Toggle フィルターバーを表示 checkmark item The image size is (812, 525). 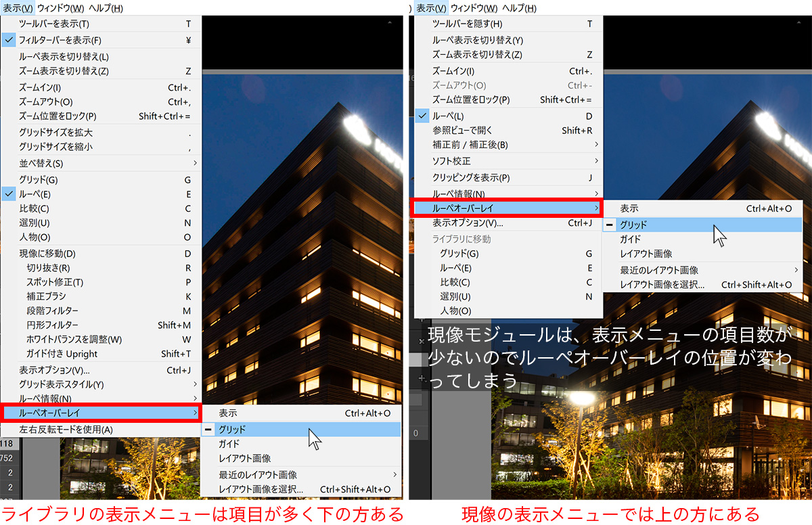[x=60, y=41]
